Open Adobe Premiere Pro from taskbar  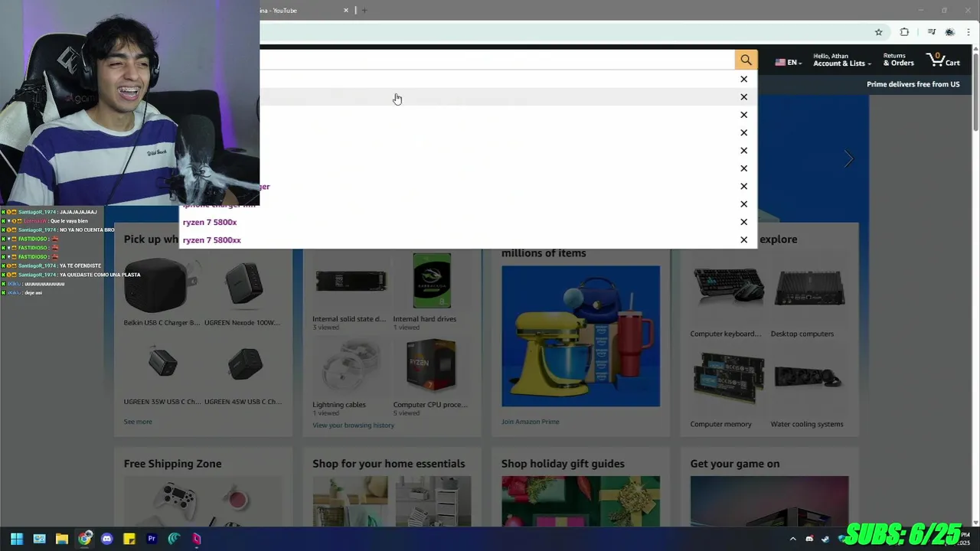tap(152, 539)
